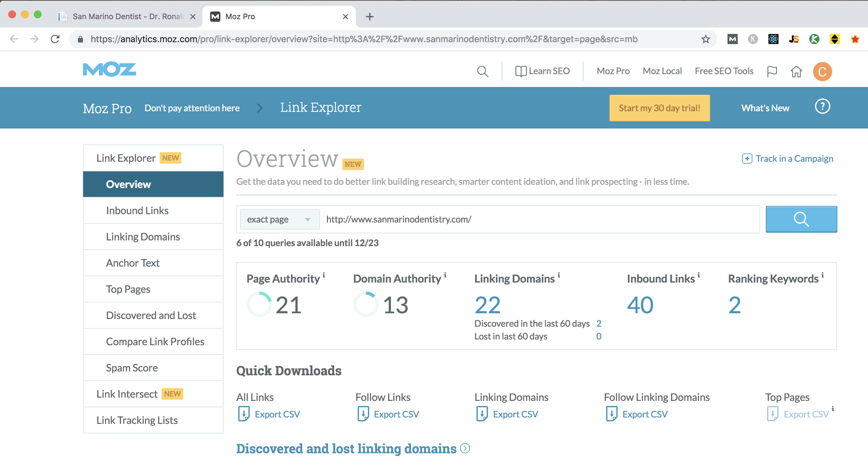Open the React Developer Tools extension
Image resolution: width=868 pixels, height=468 pixels.
pos(773,39)
